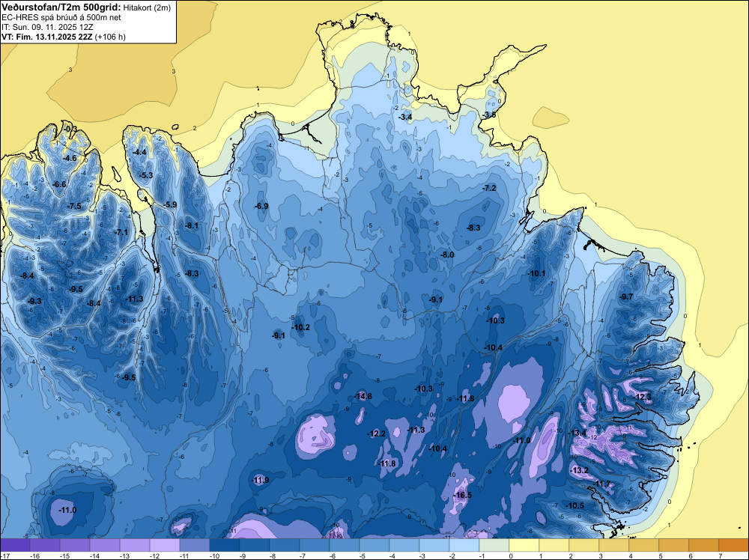The width and height of the screenshot is (749, 560).
Task: Click the '7' legend scale label
Action: 721,556
